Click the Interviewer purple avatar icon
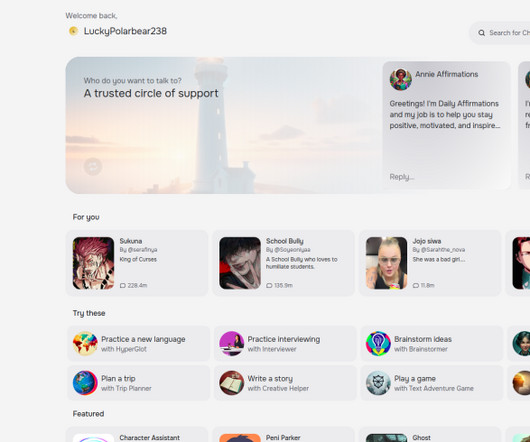 (232, 343)
